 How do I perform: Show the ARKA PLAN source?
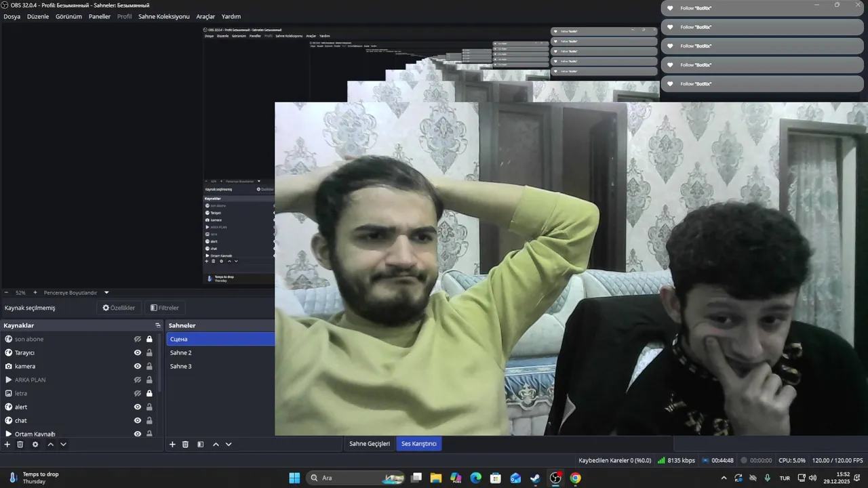pos(138,380)
